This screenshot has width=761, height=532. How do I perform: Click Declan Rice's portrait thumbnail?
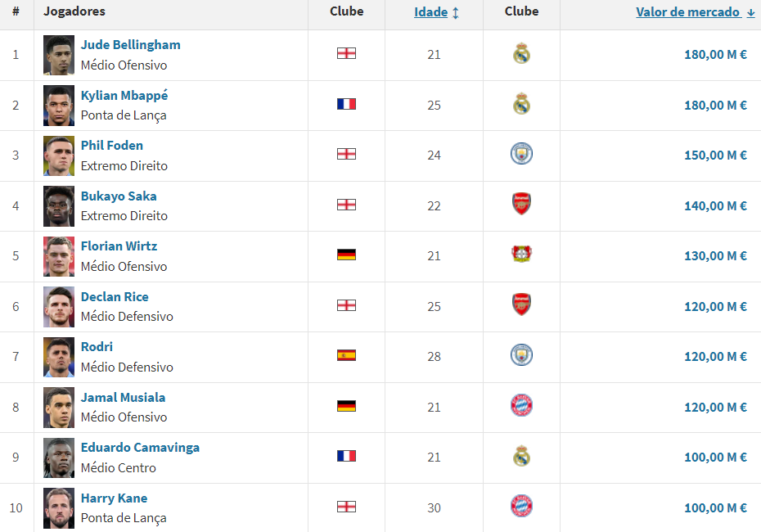tap(59, 307)
